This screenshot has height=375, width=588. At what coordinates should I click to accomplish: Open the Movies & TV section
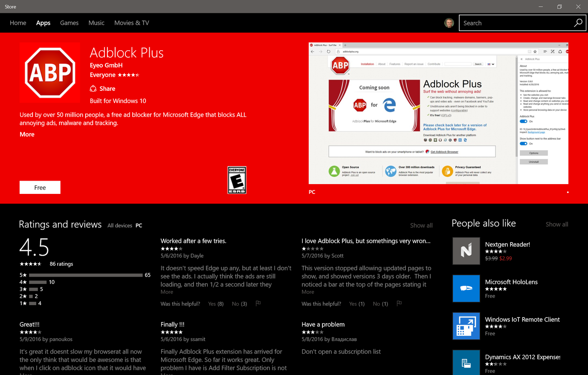click(131, 23)
